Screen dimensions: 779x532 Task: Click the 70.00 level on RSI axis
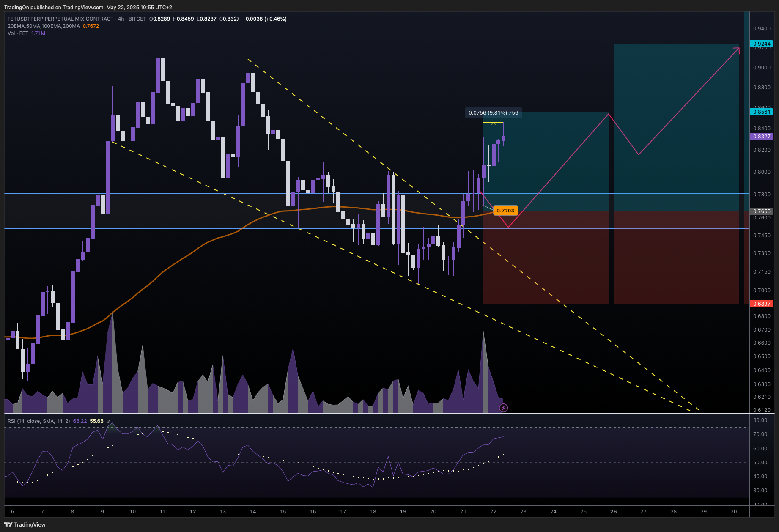[x=760, y=434]
